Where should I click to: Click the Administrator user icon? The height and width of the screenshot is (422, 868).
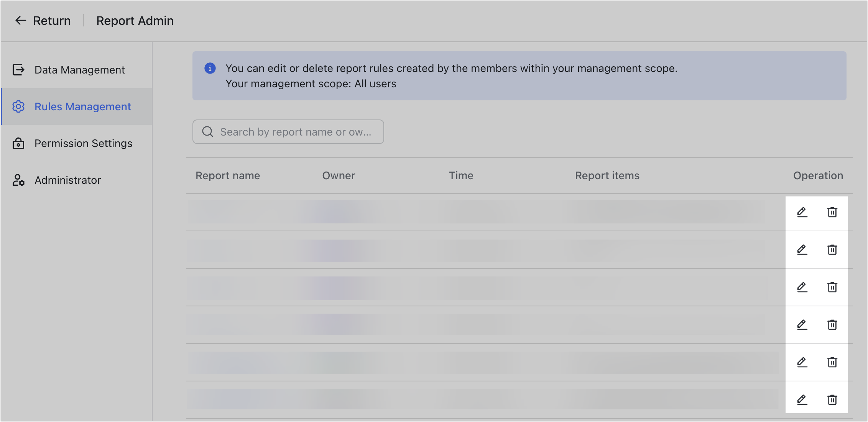(x=18, y=180)
